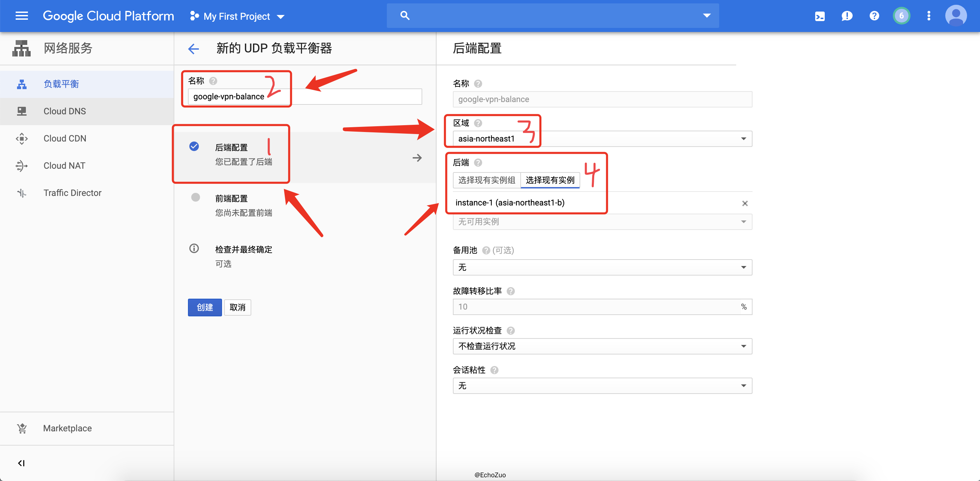Click help icon beside 会话粘性 label
The height and width of the screenshot is (481, 980).
pyautogui.click(x=494, y=370)
